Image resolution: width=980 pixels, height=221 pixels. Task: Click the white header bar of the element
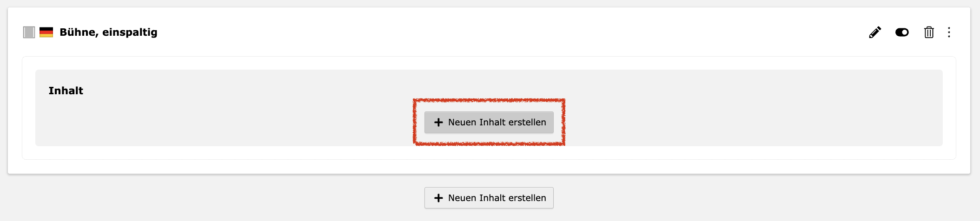pyautogui.click(x=465, y=32)
